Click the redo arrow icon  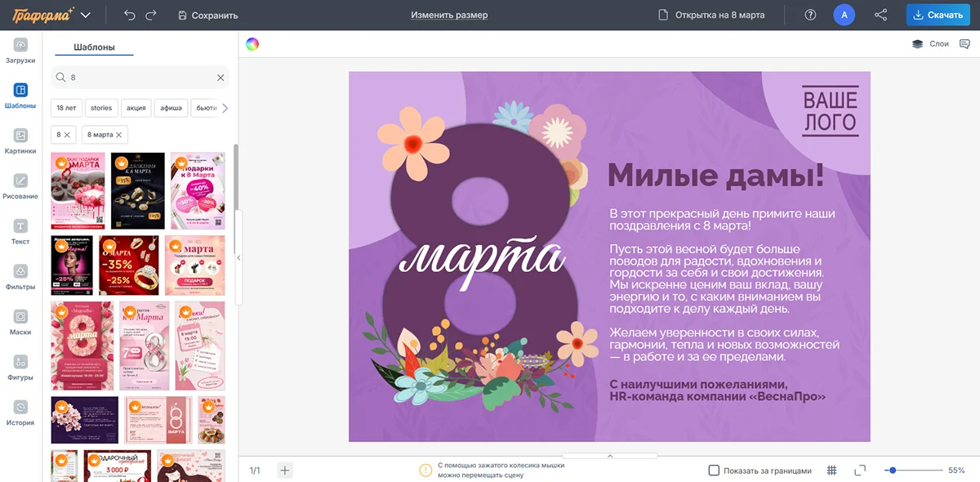coord(151,15)
